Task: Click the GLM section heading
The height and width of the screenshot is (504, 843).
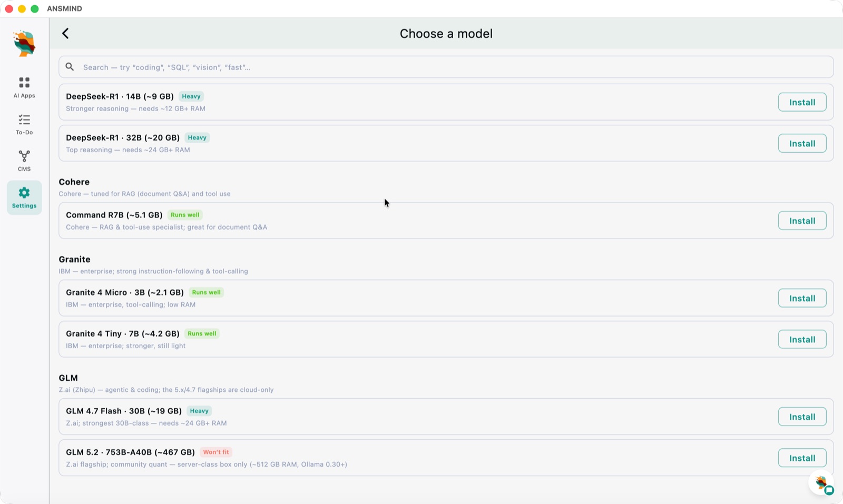Action: coord(68,378)
